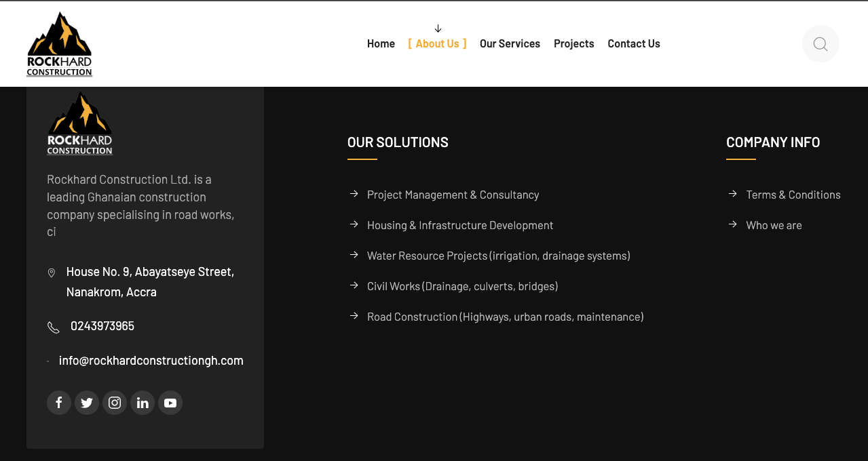868x461 pixels.
Task: Open Road Construction (Highways, urban roads) link
Action: tap(506, 317)
